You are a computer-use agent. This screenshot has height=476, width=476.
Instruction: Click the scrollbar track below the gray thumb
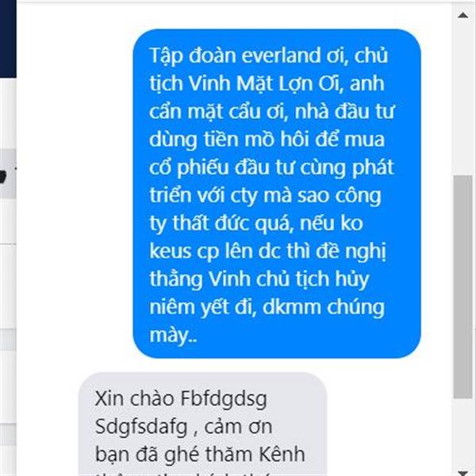[x=463, y=432]
